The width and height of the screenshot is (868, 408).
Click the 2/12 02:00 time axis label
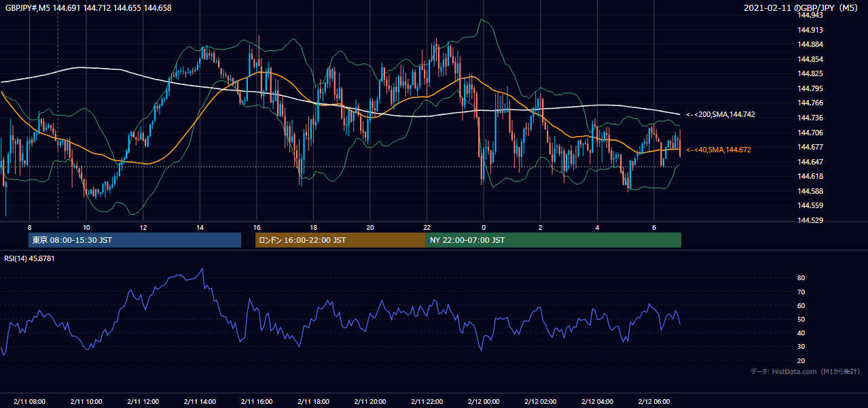tap(540, 402)
